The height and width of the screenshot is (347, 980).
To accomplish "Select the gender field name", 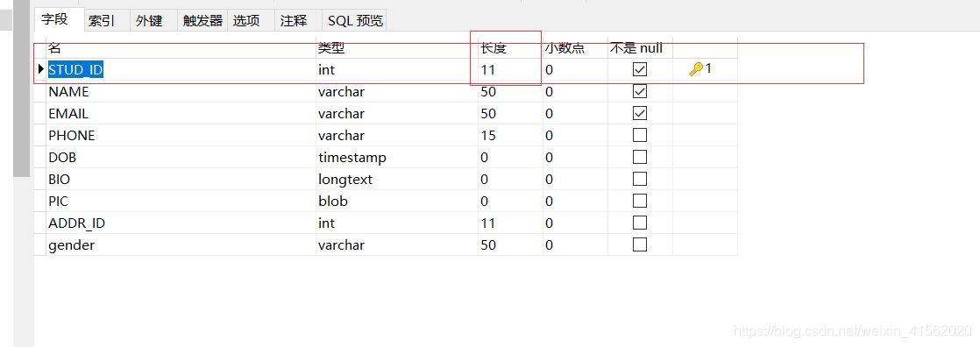I will pos(71,245).
